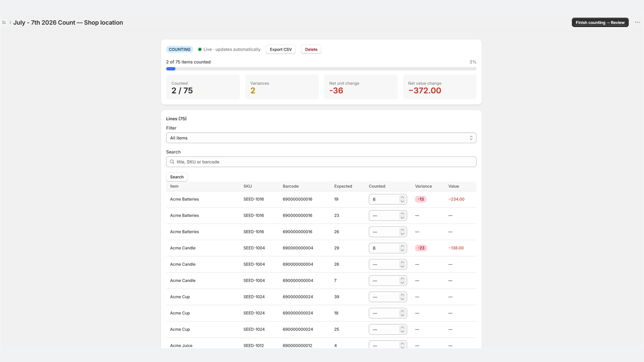
Task: Focus the title, SKU or barcode search field
Action: point(321,162)
